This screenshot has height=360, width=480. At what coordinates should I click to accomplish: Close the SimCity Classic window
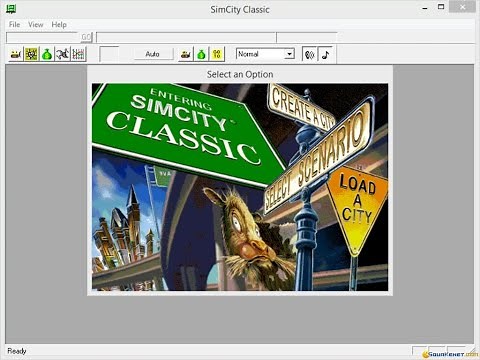[x=463, y=7]
